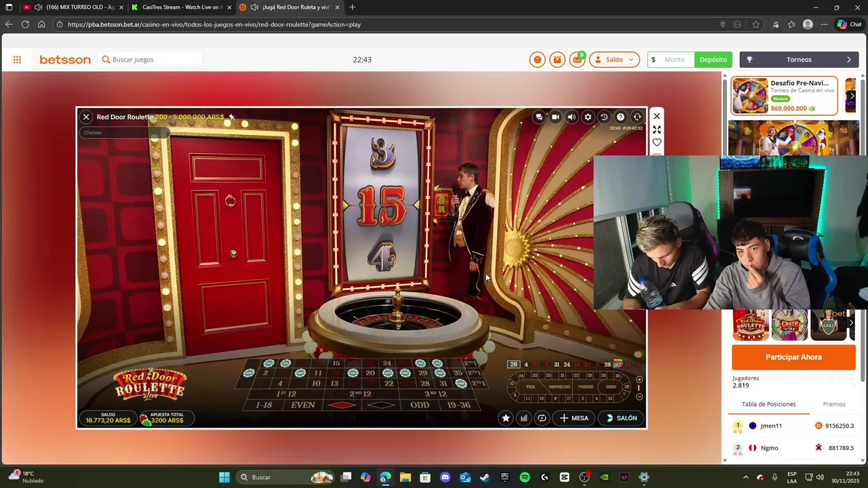This screenshot has height=488, width=868.
Task: Open the game history clock icon
Action: tap(604, 117)
